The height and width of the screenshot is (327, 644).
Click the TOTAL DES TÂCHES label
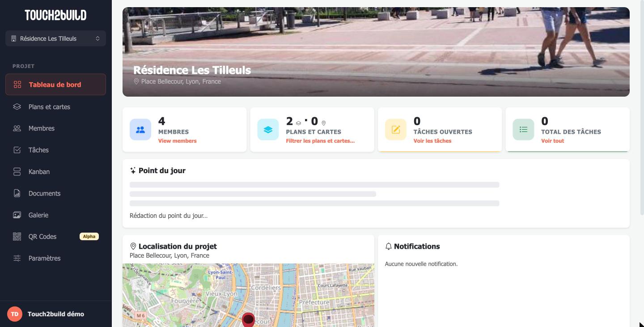pos(571,132)
